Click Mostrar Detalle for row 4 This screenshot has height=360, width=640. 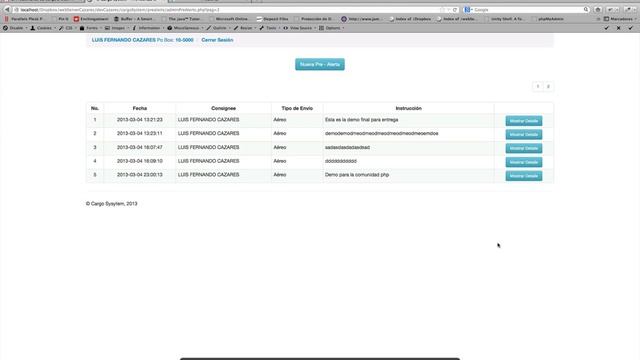(x=524, y=162)
